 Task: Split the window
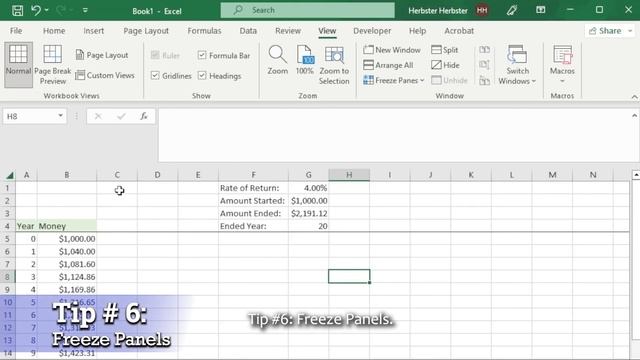click(x=445, y=50)
